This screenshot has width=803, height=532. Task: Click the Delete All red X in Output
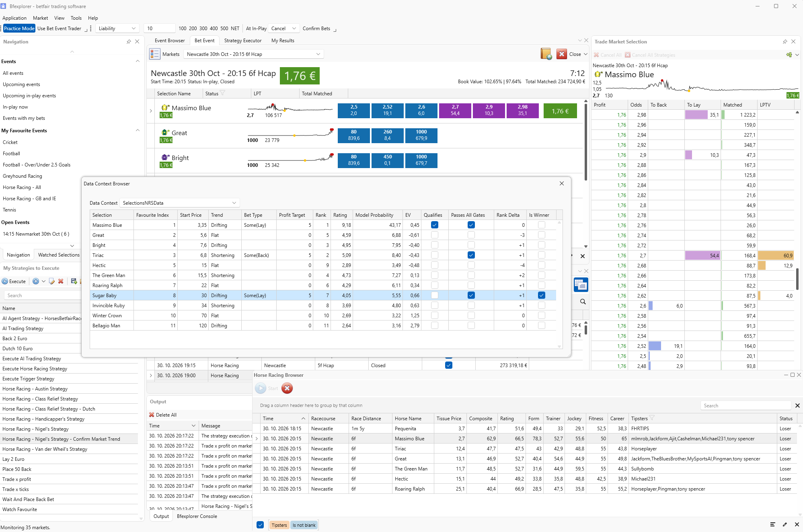[152, 415]
